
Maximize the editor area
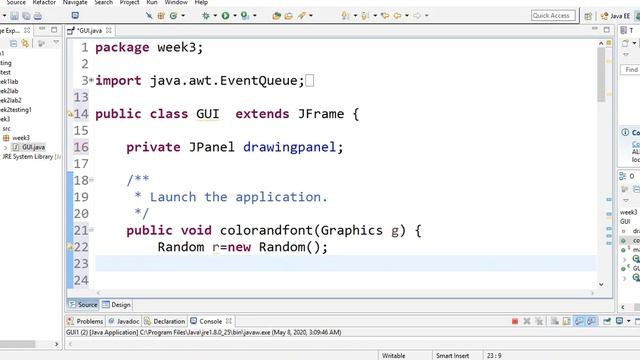[x=607, y=30]
